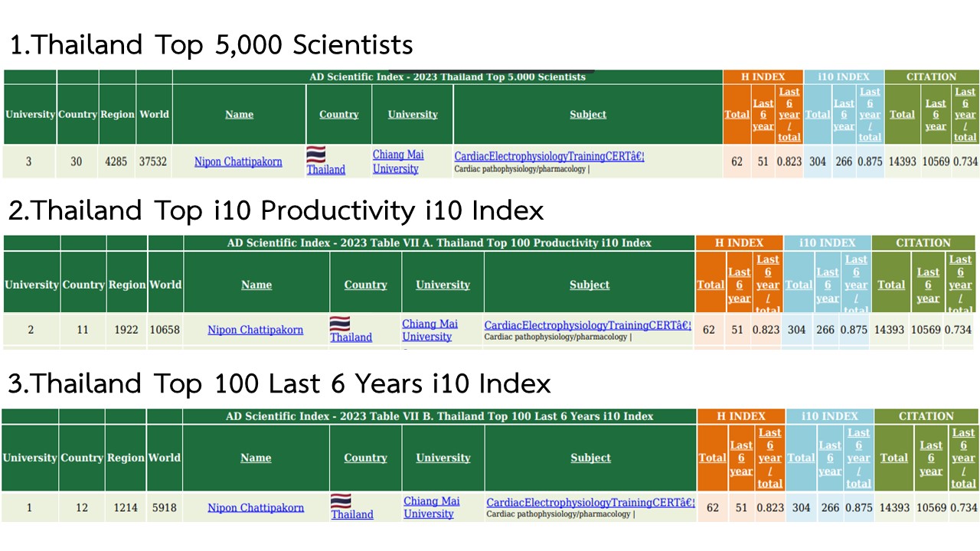Select world rank 10658 cell

click(x=165, y=330)
